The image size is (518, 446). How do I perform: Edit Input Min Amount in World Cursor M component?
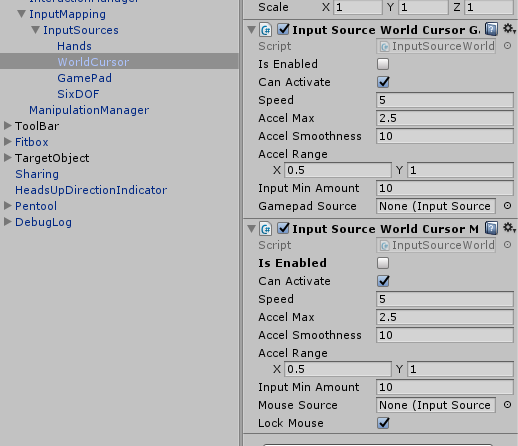click(445, 387)
